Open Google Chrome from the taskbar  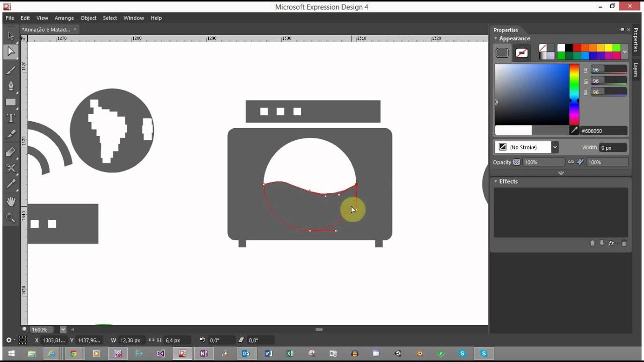(x=73, y=353)
